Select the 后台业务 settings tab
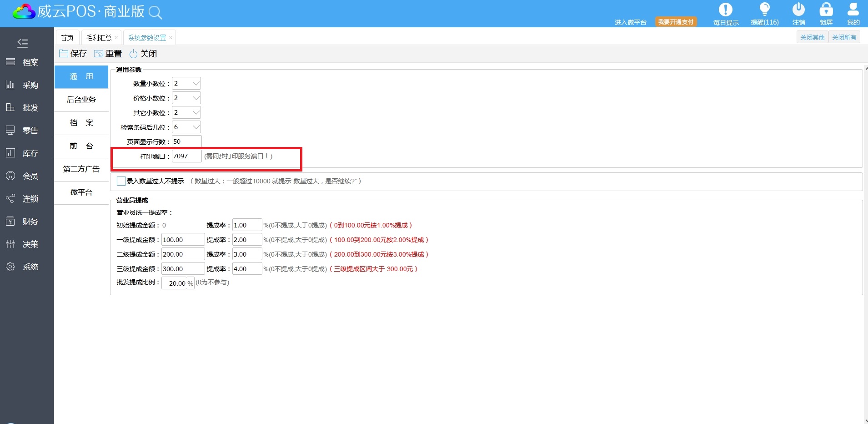 [81, 100]
